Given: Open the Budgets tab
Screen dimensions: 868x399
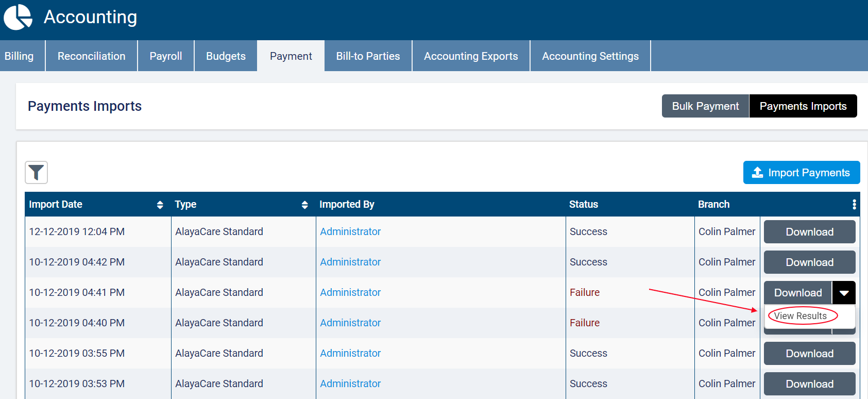Looking at the screenshot, I should (226, 56).
